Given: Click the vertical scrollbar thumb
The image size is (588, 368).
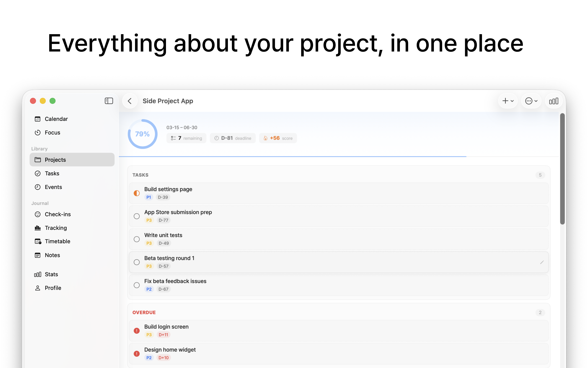Looking at the screenshot, I should point(562,169).
